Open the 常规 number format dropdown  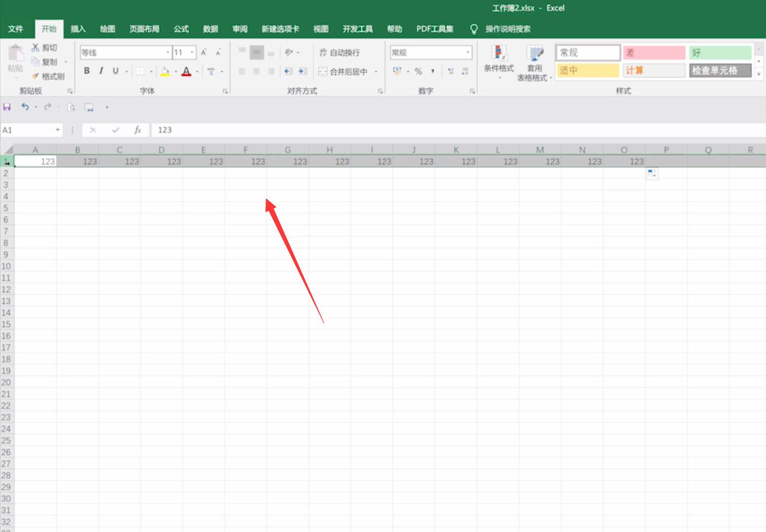[468, 52]
